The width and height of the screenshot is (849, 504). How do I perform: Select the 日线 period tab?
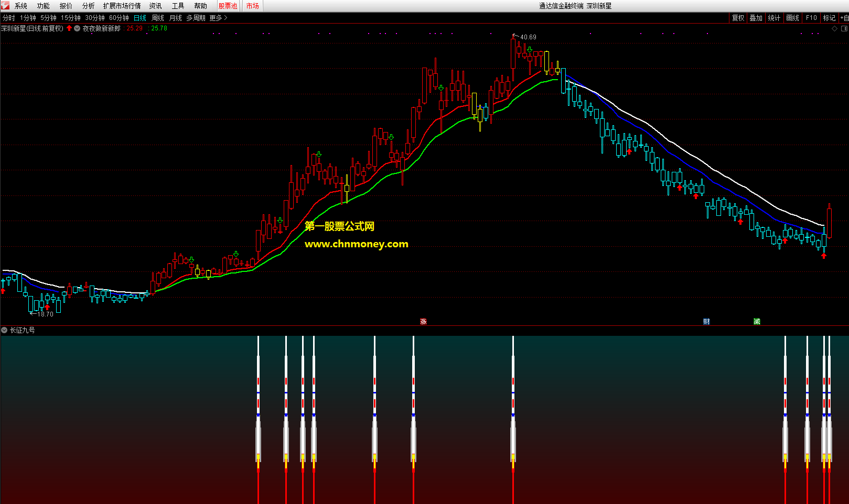(x=140, y=18)
